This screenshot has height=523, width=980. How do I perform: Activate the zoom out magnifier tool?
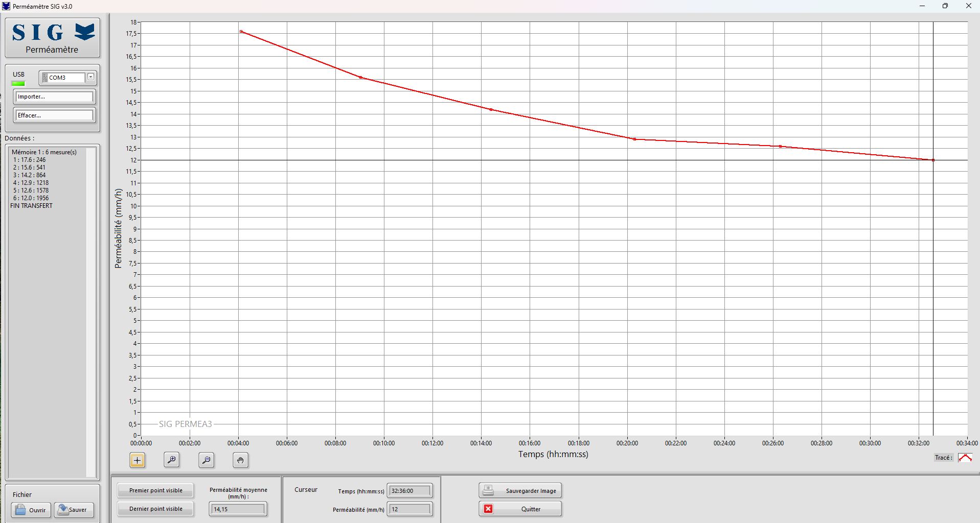(x=206, y=460)
